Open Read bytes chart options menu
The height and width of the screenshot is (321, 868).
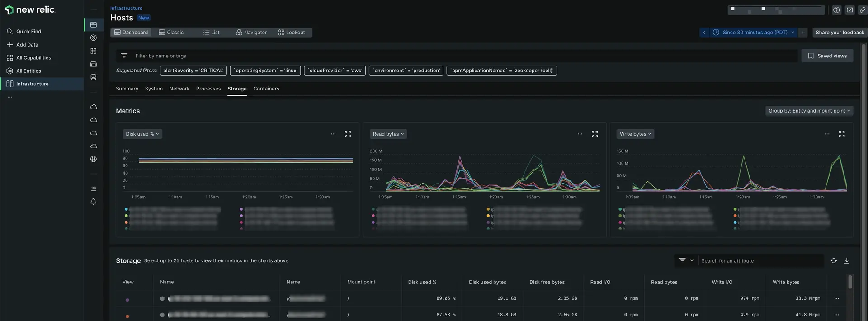tap(580, 134)
